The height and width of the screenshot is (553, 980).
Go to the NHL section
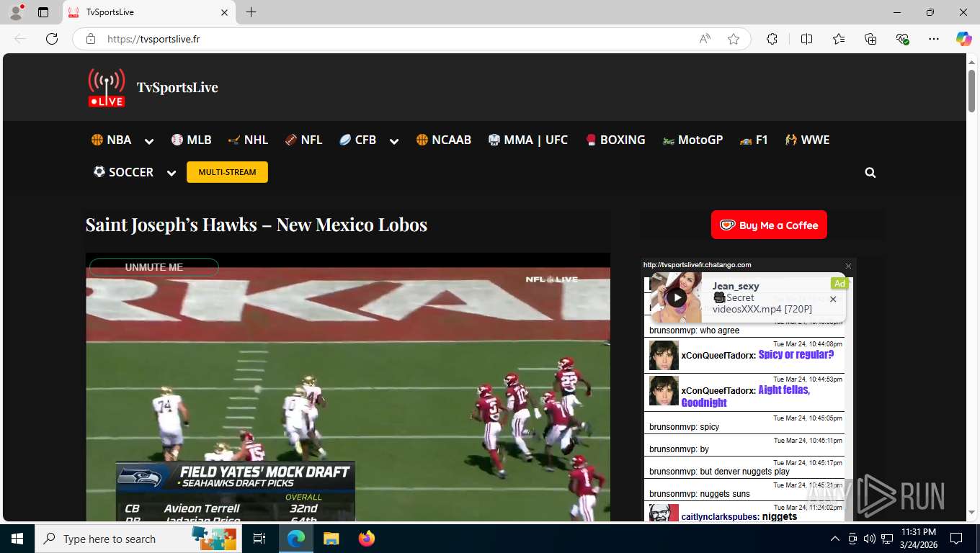pos(248,140)
